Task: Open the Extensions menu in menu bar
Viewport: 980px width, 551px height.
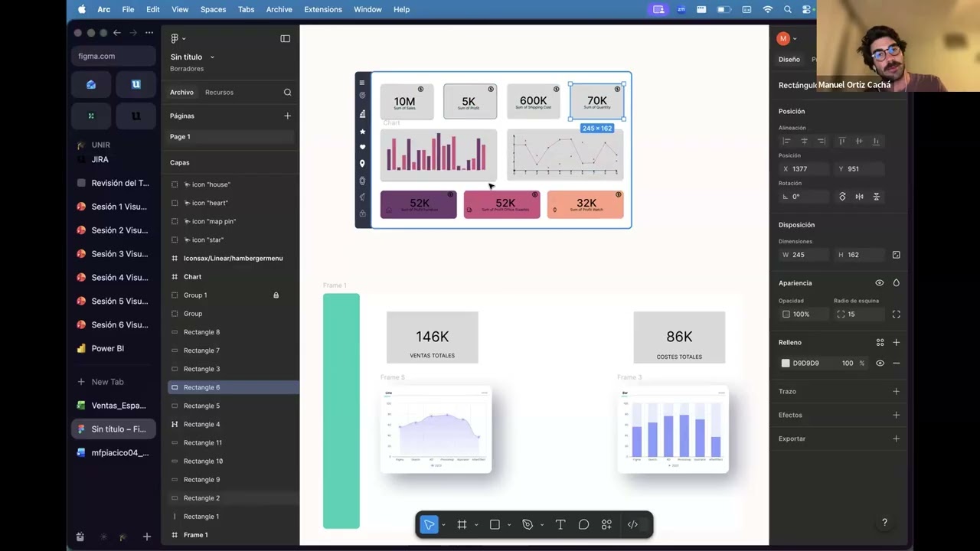Action: click(323, 9)
